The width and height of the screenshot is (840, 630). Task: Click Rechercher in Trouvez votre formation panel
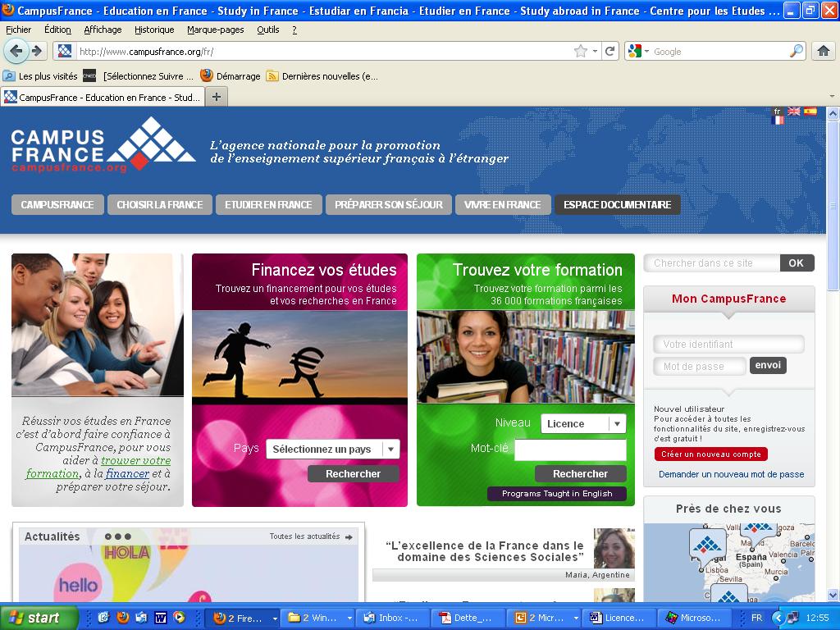580,473
